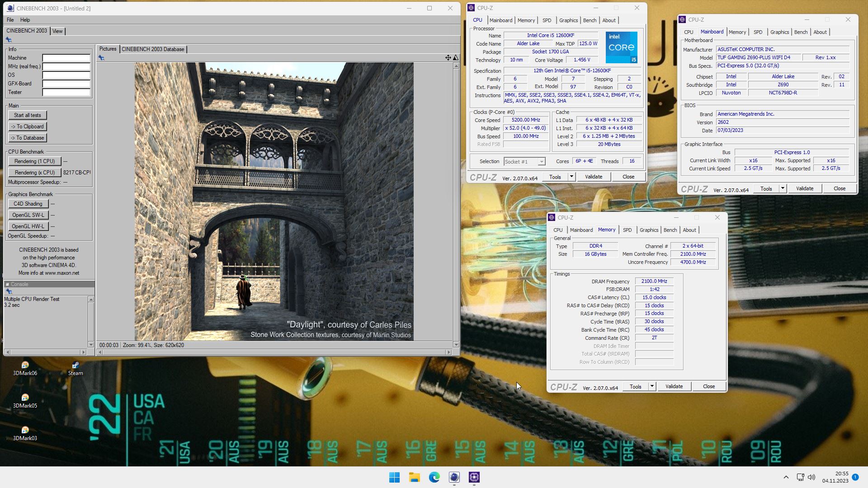This screenshot has width=868, height=488.
Task: Open Steam desktop shortcut
Action: [x=75, y=368]
